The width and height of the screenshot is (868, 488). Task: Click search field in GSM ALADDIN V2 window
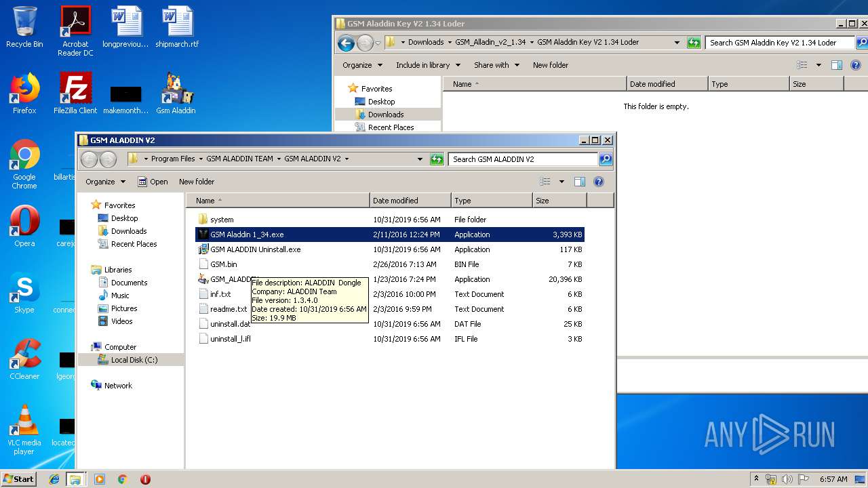tap(523, 159)
